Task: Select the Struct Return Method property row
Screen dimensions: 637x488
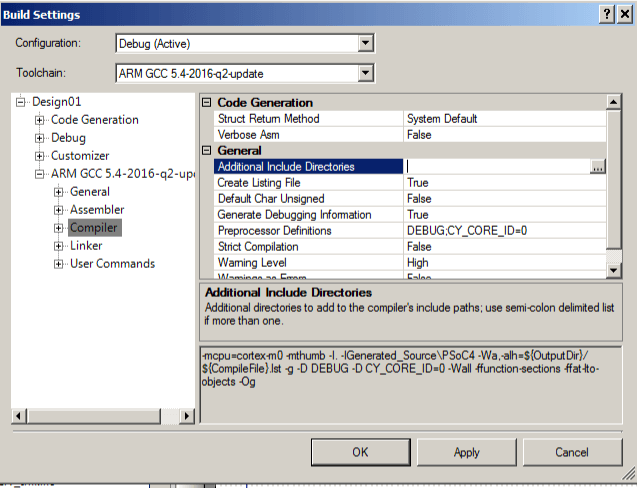Action: tap(410, 119)
